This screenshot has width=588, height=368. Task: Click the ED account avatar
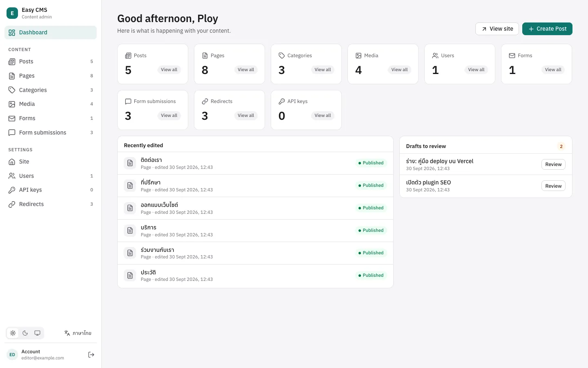click(x=12, y=355)
